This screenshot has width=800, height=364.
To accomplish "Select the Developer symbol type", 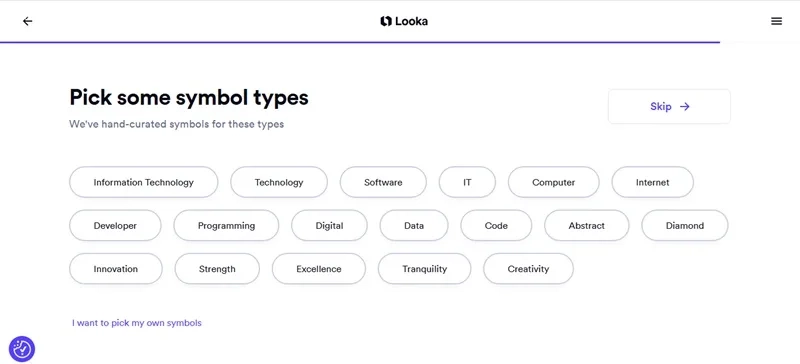I will click(115, 225).
